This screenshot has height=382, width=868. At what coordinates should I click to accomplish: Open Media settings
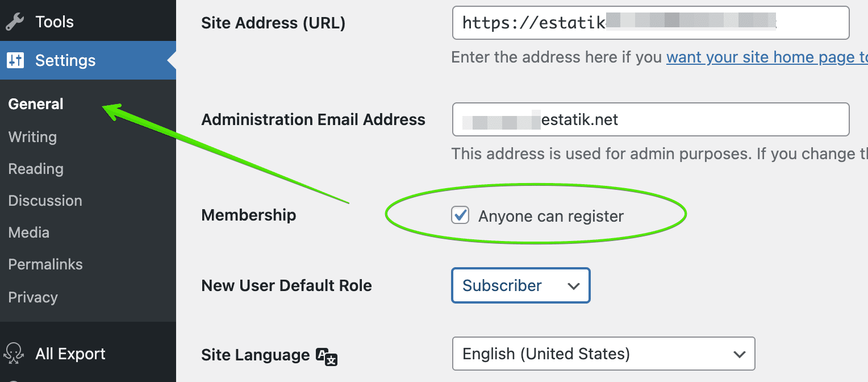[29, 232]
